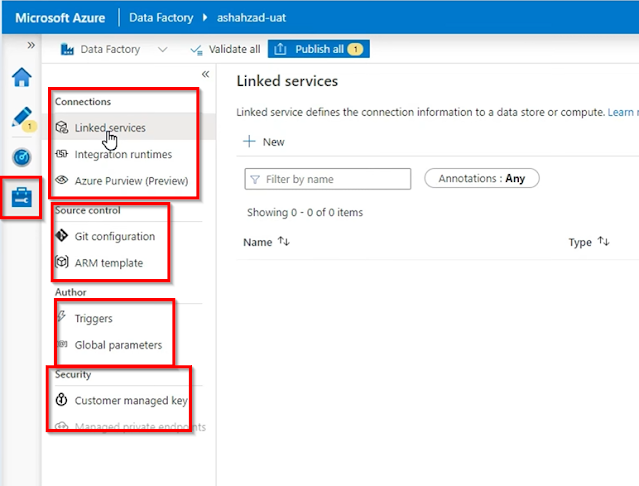Click New linked service button

(x=264, y=142)
